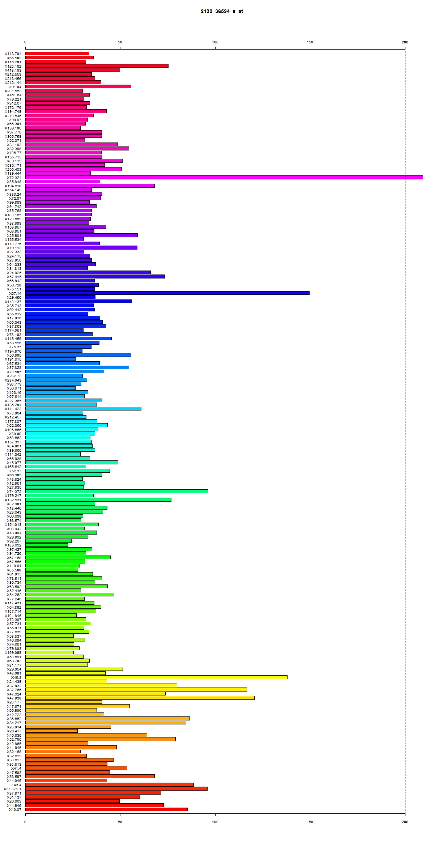Select the X37.871.1 row label

pos(13,789)
